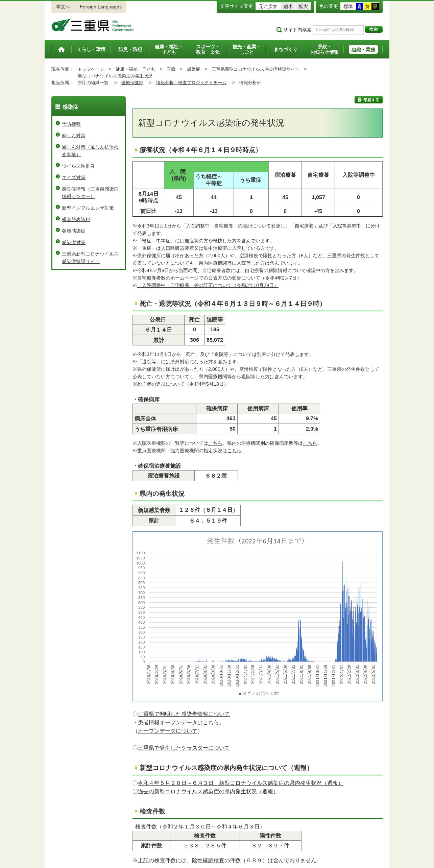Open the くらし・環境 menu

[91, 49]
